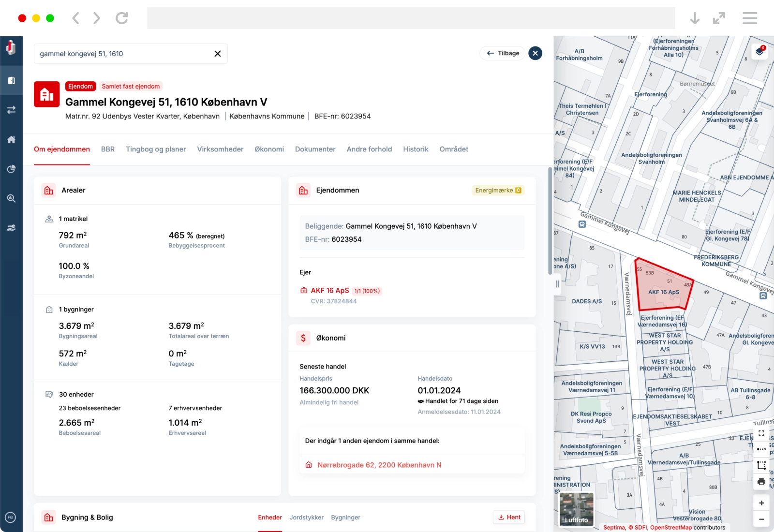Open the Dokumenter tab
Image resolution: width=774 pixels, height=532 pixels.
point(315,149)
